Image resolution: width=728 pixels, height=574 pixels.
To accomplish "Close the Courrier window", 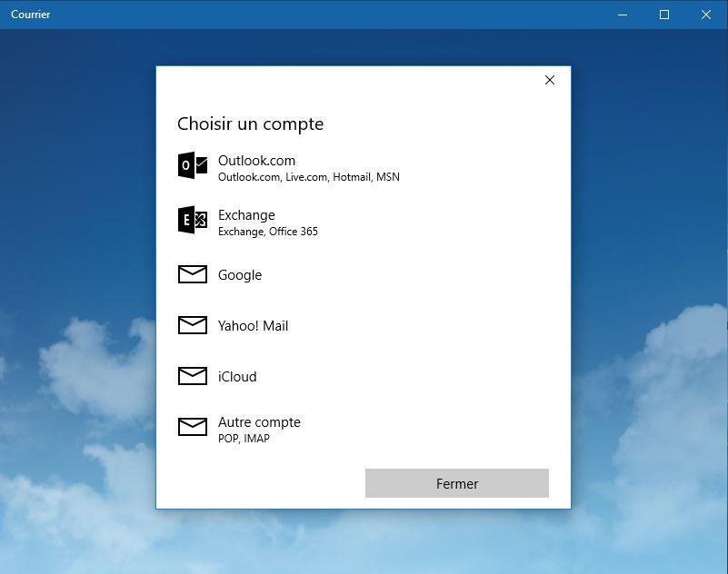I will point(706,15).
